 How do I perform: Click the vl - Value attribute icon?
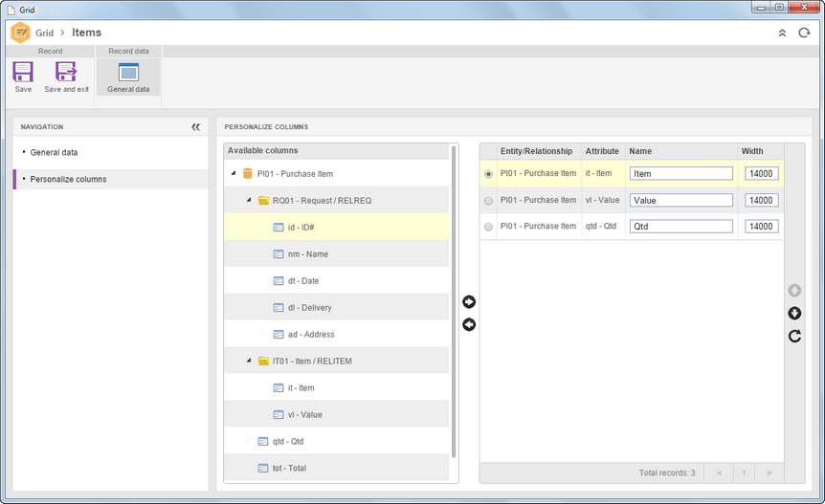279,415
